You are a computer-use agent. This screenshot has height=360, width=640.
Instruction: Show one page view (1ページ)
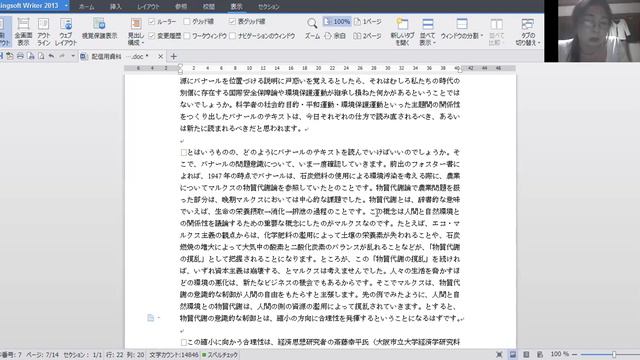[368, 22]
